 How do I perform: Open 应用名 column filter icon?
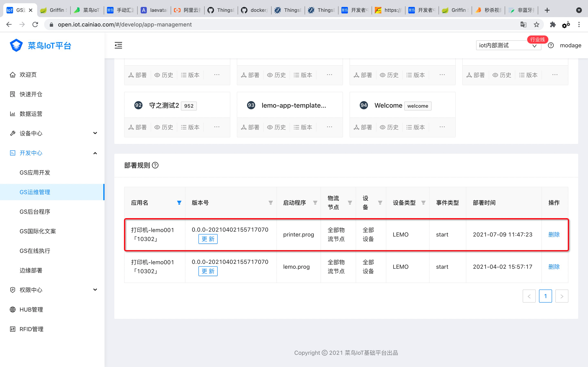[179, 203]
